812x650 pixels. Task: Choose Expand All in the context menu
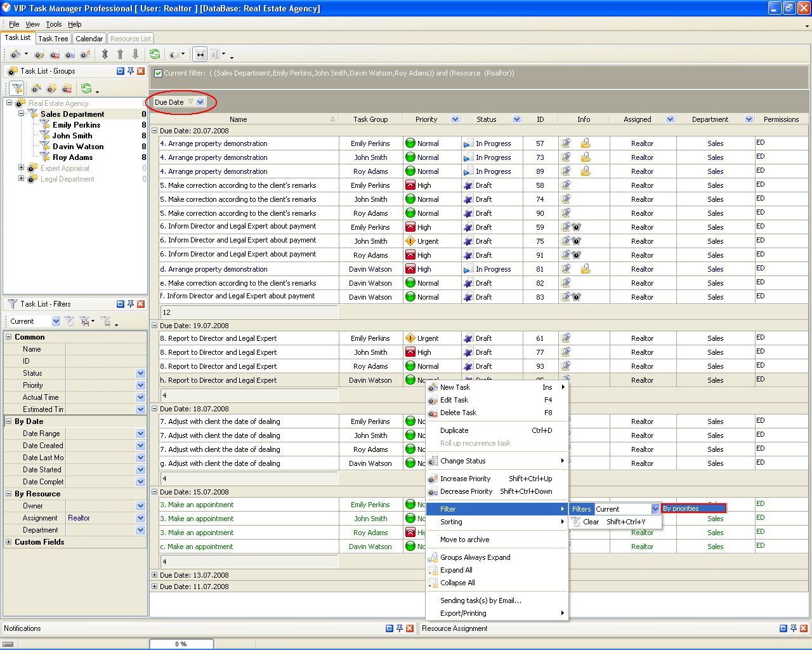click(x=497, y=570)
